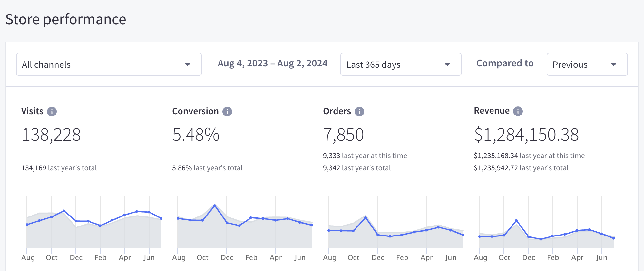Click the Store performance heading
The width and height of the screenshot is (644, 271).
(66, 19)
